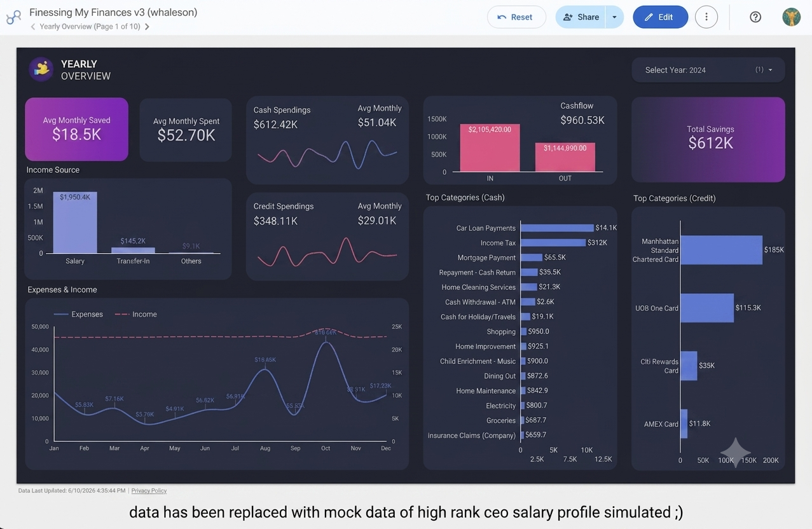This screenshot has width=812, height=529.
Task: Open the Yearly Overview page selector
Action: 90,27
